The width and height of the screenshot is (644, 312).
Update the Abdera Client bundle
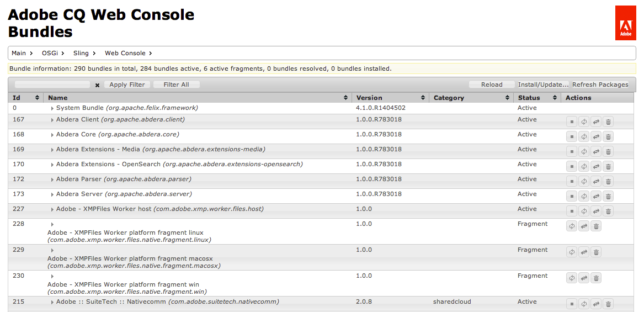coord(596,121)
